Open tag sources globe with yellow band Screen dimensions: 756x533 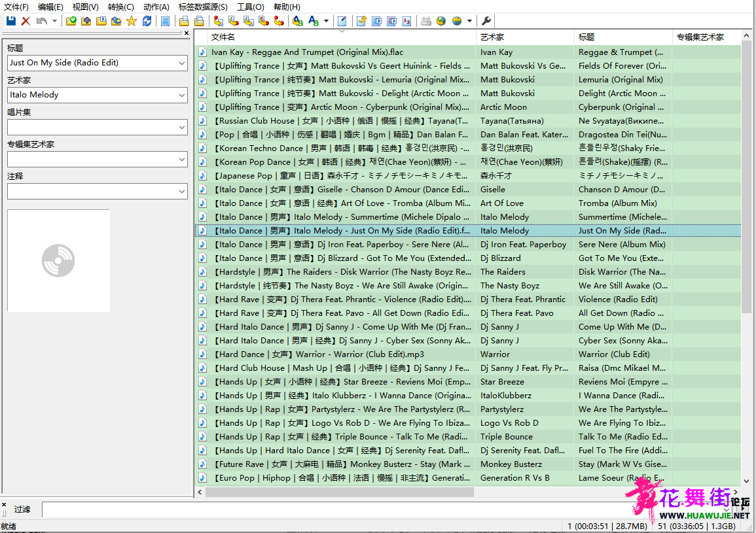click(457, 21)
